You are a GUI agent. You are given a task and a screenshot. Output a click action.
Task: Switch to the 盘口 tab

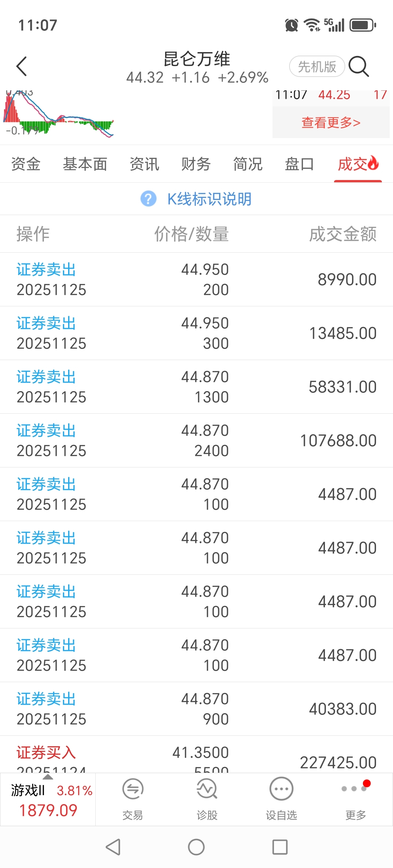click(299, 164)
